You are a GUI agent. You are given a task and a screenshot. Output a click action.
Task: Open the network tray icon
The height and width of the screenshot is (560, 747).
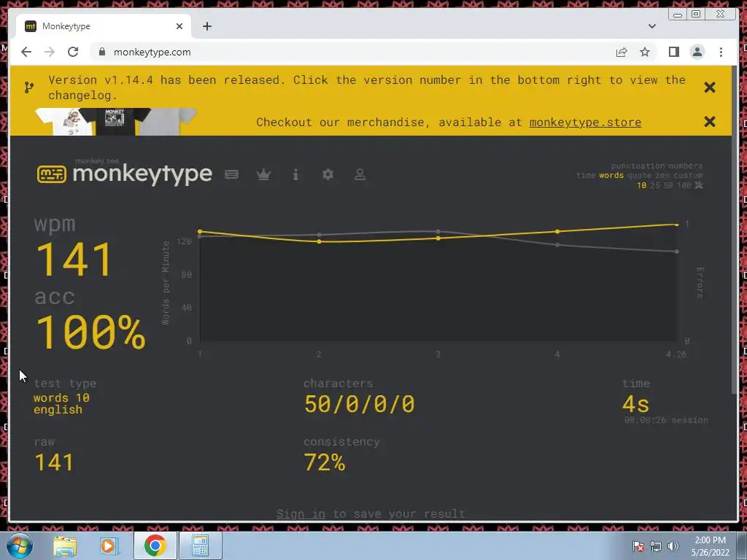pyautogui.click(x=656, y=546)
